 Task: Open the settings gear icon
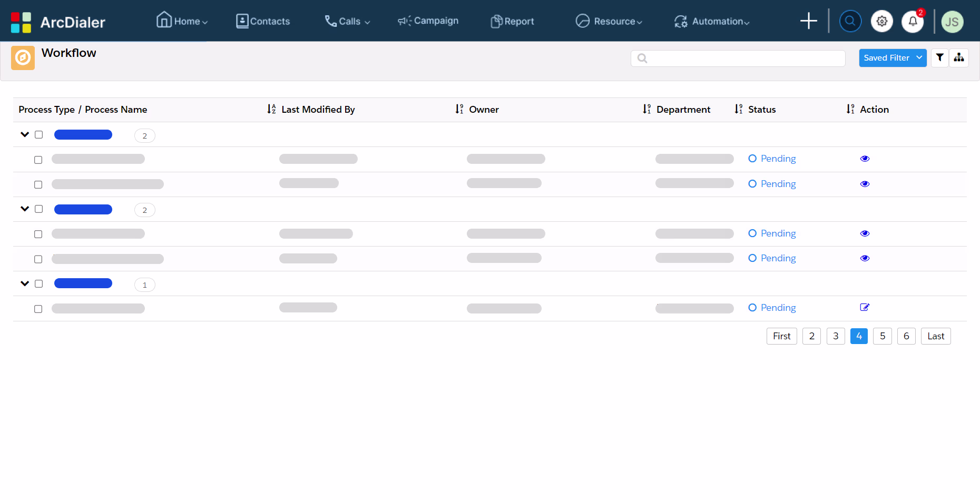(x=881, y=21)
